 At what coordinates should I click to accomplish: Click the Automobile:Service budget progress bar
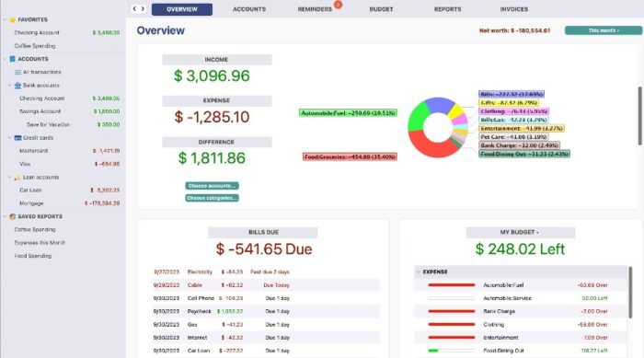pyautogui.click(x=452, y=298)
